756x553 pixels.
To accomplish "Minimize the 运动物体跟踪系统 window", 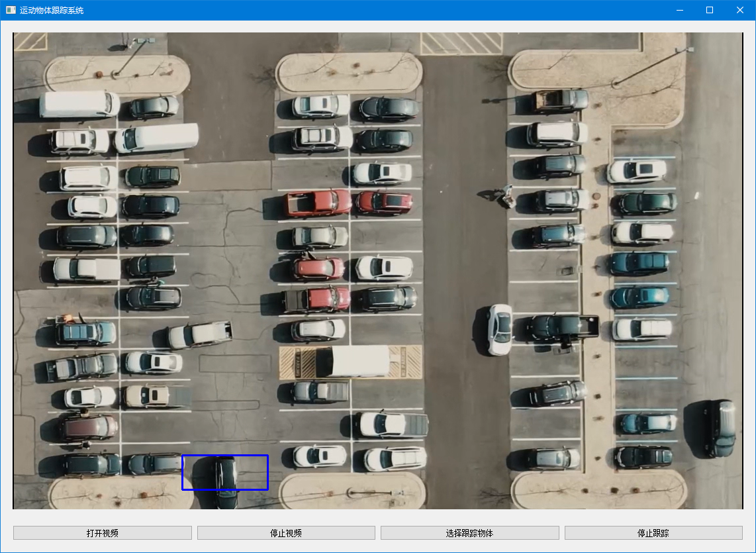I will (x=679, y=10).
